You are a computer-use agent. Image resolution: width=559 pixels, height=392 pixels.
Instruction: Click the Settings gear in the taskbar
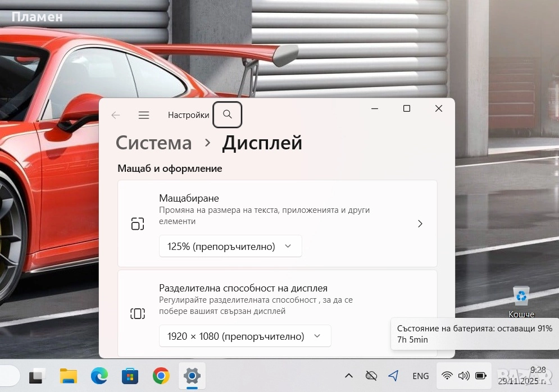coord(192,376)
